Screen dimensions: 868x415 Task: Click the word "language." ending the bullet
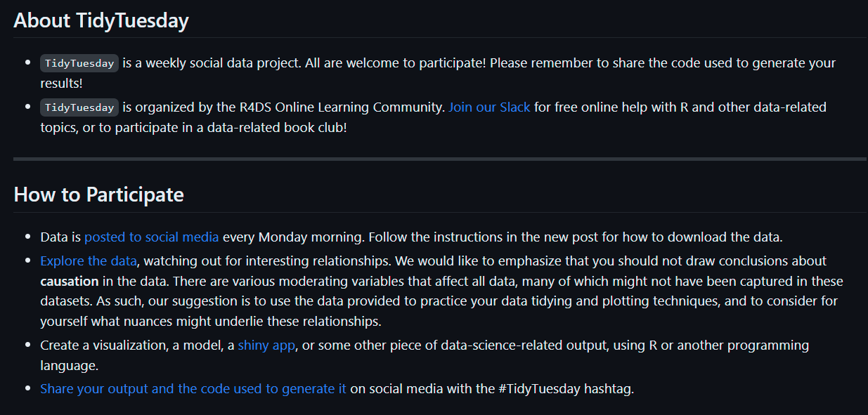[x=70, y=366]
